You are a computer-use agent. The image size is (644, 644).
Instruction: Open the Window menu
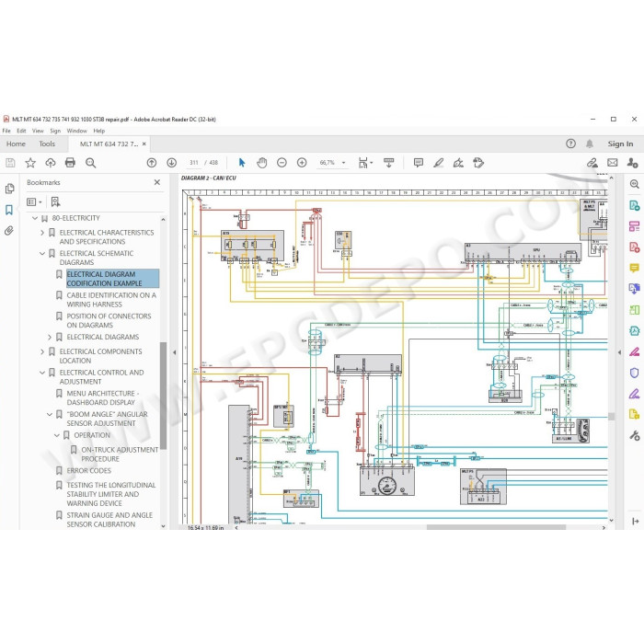point(76,131)
